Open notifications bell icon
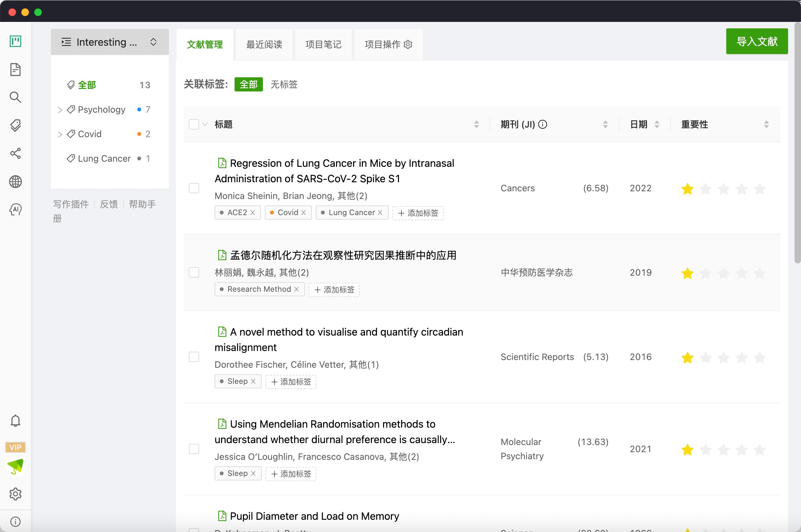Viewport: 801px width, 532px height. tap(15, 421)
